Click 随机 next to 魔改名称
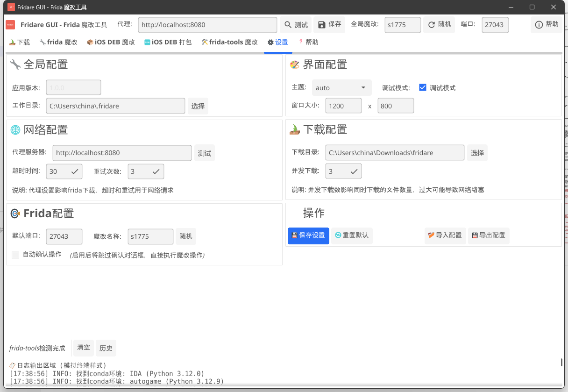Viewport: 568px width, 392px height. 186,236
